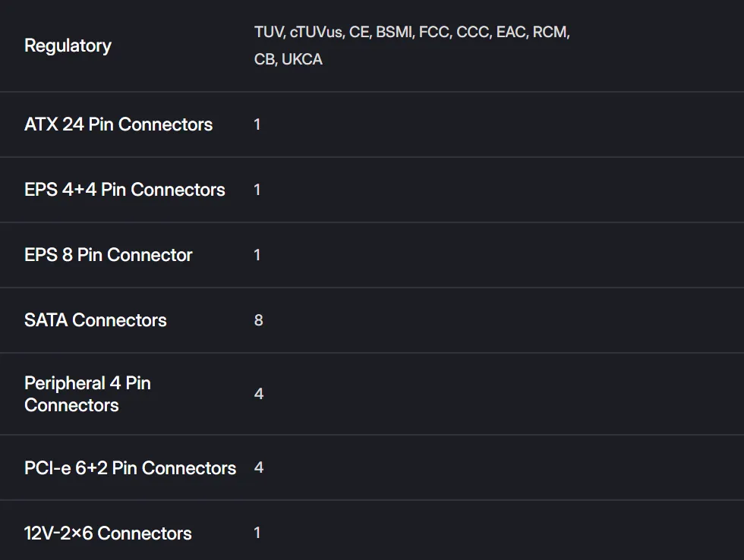Click the 12V-2×6 Connectors label

point(108,533)
